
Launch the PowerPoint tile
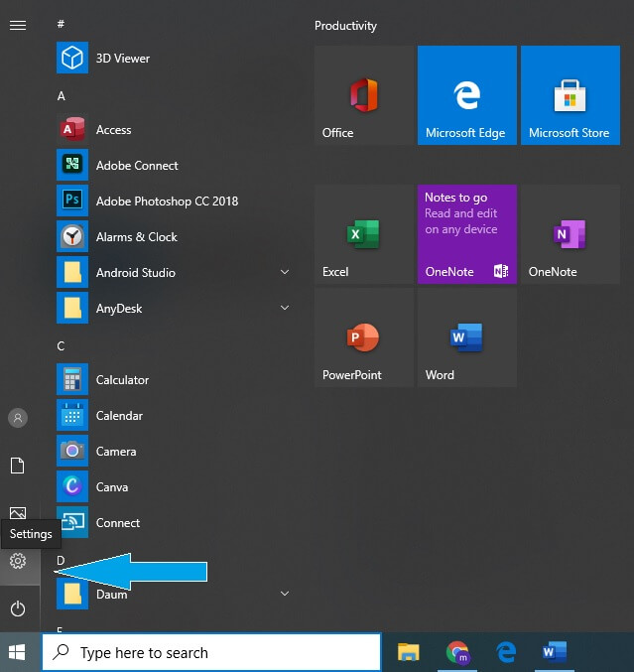pyautogui.click(x=364, y=337)
